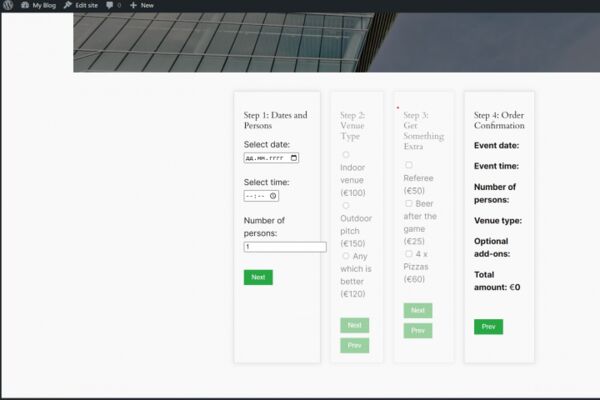
Task: Click the Step 2: Venue Type heading
Action: (353, 126)
